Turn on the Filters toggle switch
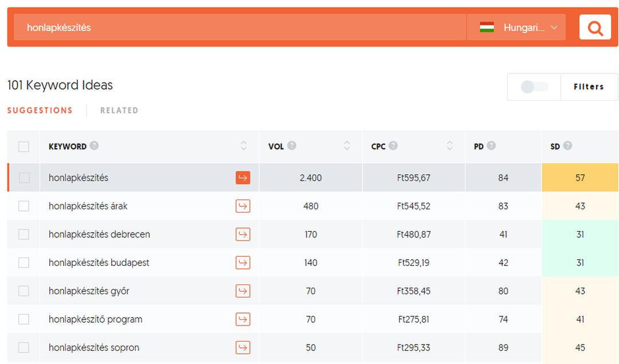Image resolution: width=619 pixels, height=364 pixels. (x=534, y=87)
